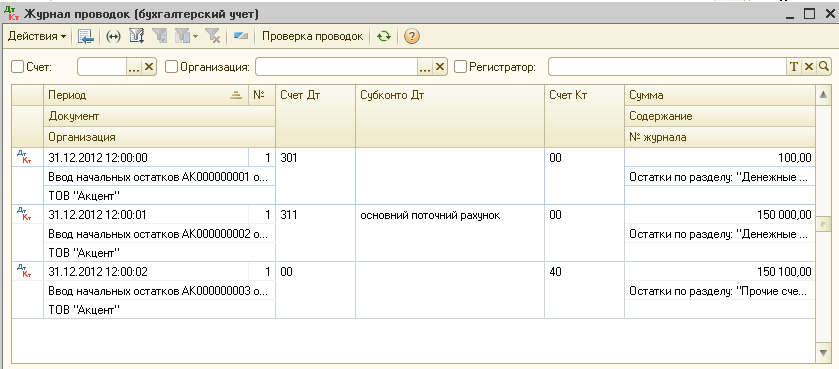Open the Действия dropdown menu
This screenshot has width=839, height=369.
tap(37, 36)
